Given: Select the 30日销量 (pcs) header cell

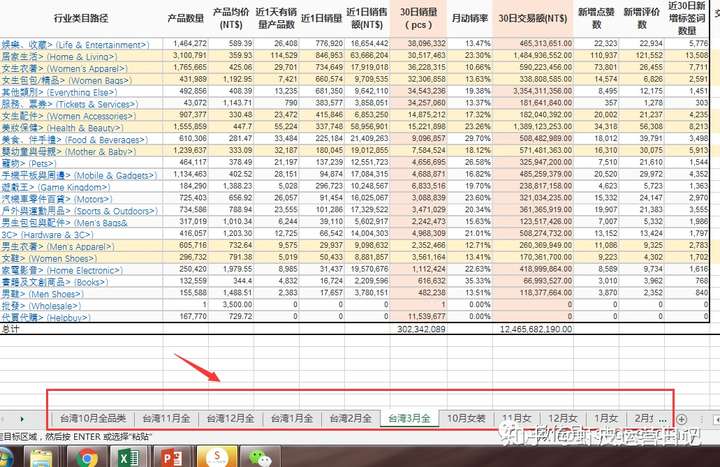Looking at the screenshot, I should (418, 18).
